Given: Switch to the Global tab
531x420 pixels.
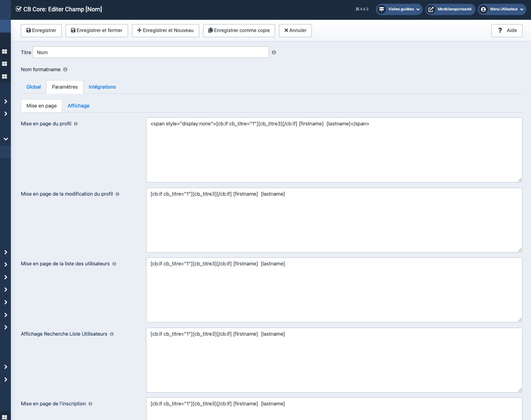Looking at the screenshot, I should 33,87.
